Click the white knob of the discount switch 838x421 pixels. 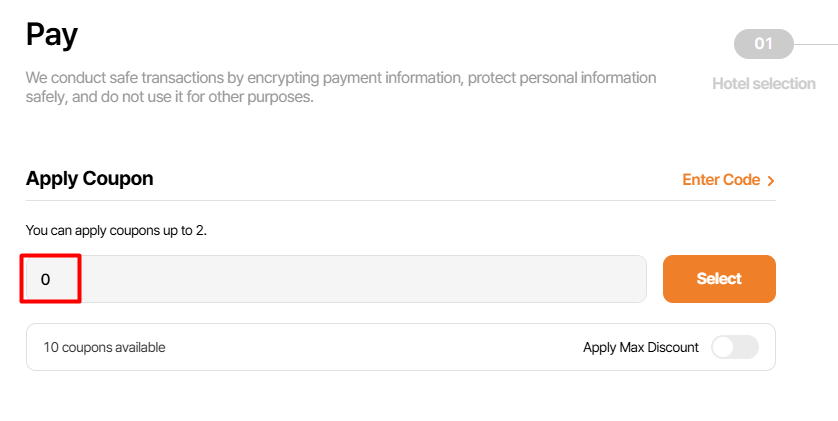coord(724,347)
